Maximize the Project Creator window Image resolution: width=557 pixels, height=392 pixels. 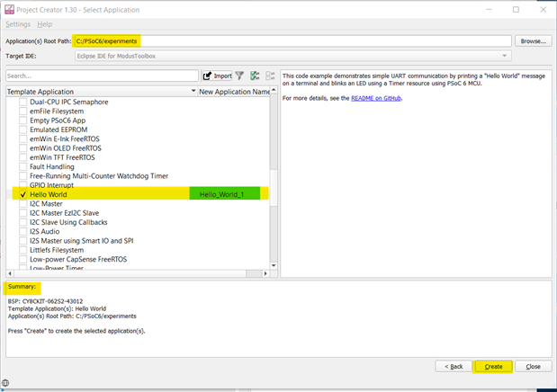516,10
